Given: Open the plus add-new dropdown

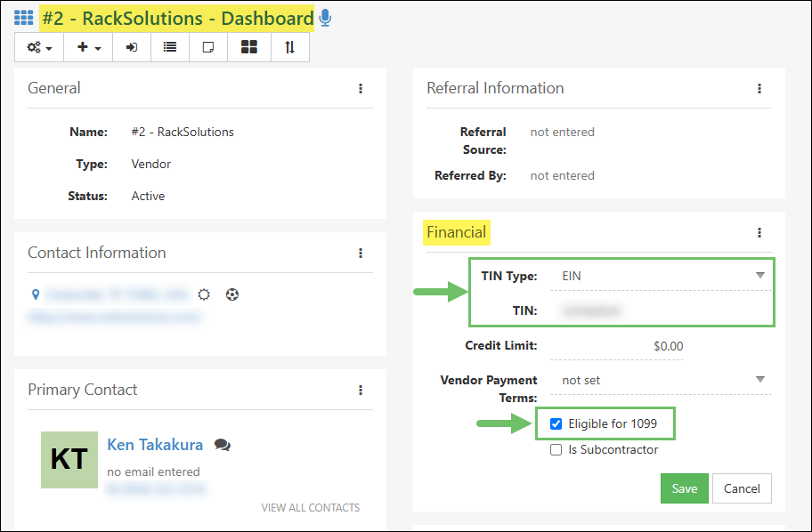Looking at the screenshot, I should click(x=88, y=47).
